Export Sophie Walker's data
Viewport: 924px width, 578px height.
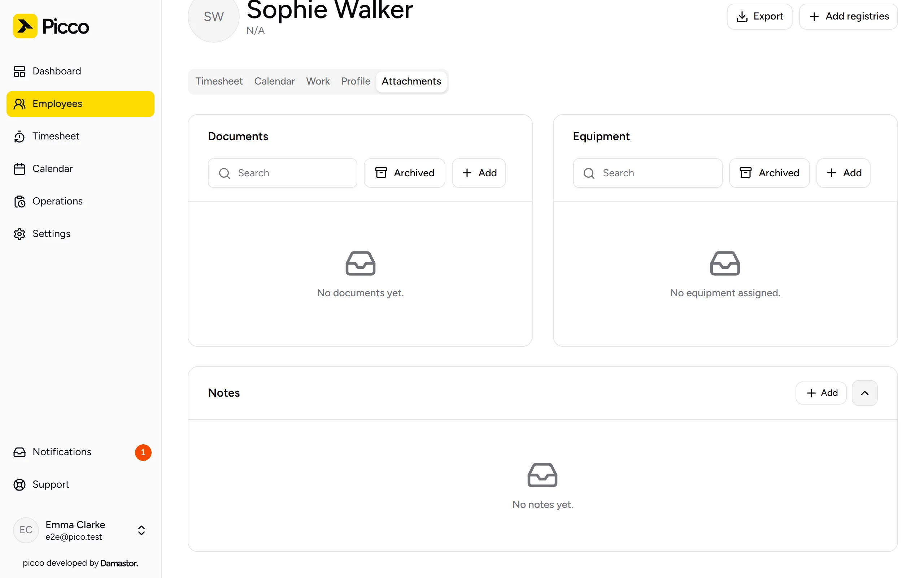tap(759, 17)
